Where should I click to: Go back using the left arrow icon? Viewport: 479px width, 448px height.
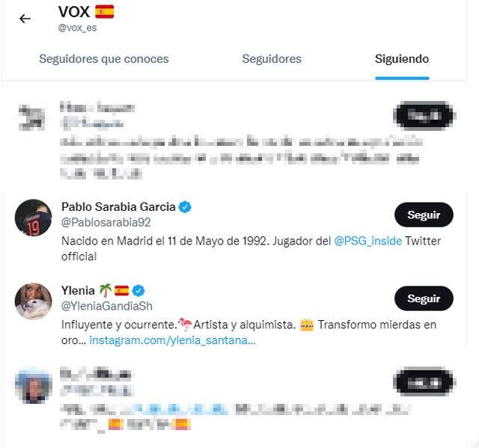point(25,19)
